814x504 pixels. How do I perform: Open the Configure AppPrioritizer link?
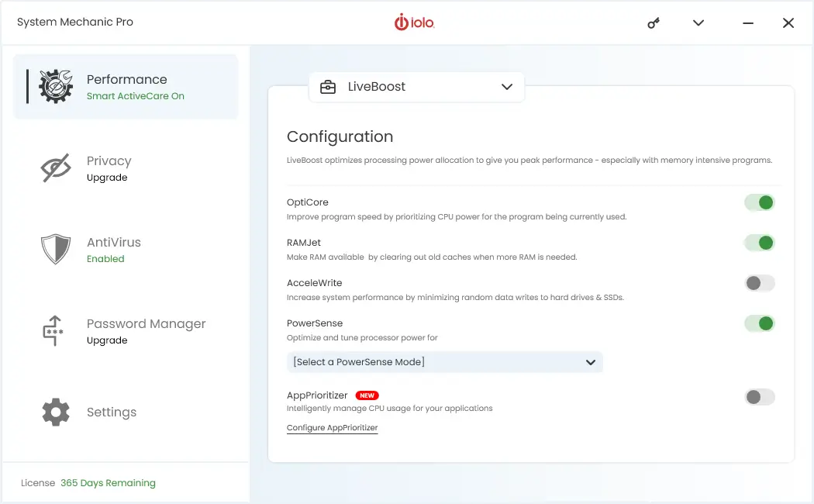(332, 427)
